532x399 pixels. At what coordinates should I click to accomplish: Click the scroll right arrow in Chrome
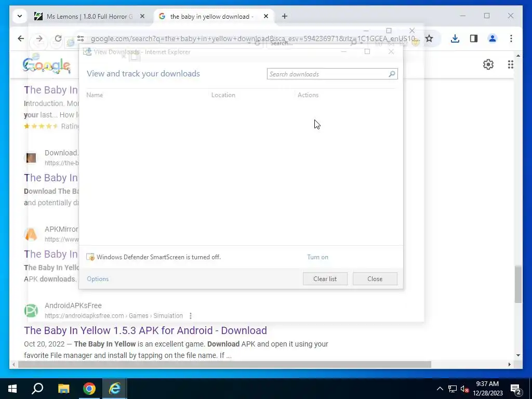click(x=509, y=364)
